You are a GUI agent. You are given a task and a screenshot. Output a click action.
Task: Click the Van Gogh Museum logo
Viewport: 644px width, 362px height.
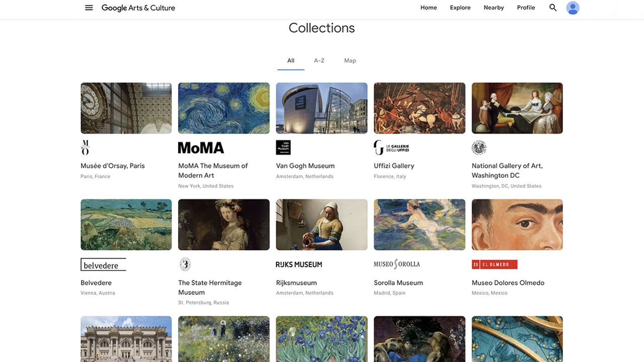click(x=283, y=147)
